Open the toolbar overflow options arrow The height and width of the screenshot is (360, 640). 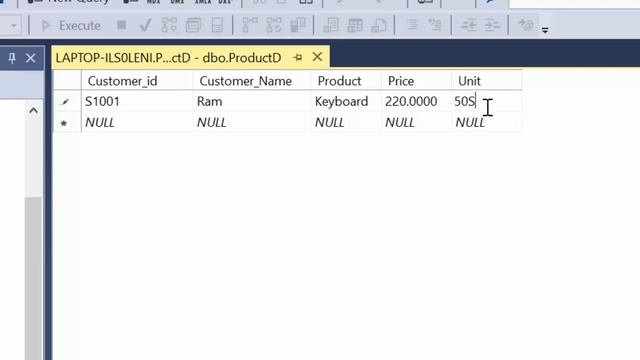click(545, 29)
